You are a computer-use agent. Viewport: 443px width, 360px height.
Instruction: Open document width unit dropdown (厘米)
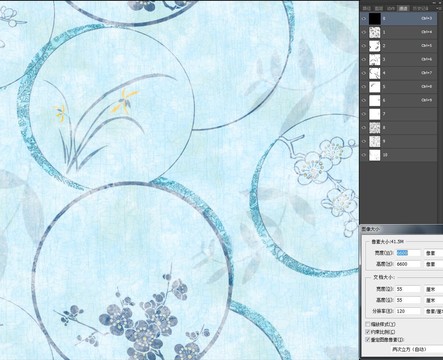[x=433, y=289]
